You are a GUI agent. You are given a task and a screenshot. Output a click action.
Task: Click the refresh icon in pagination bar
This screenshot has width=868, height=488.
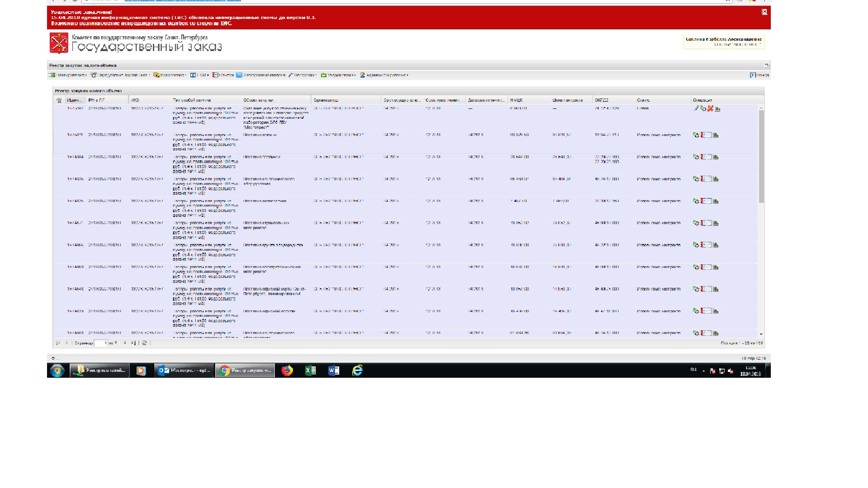pos(144,343)
